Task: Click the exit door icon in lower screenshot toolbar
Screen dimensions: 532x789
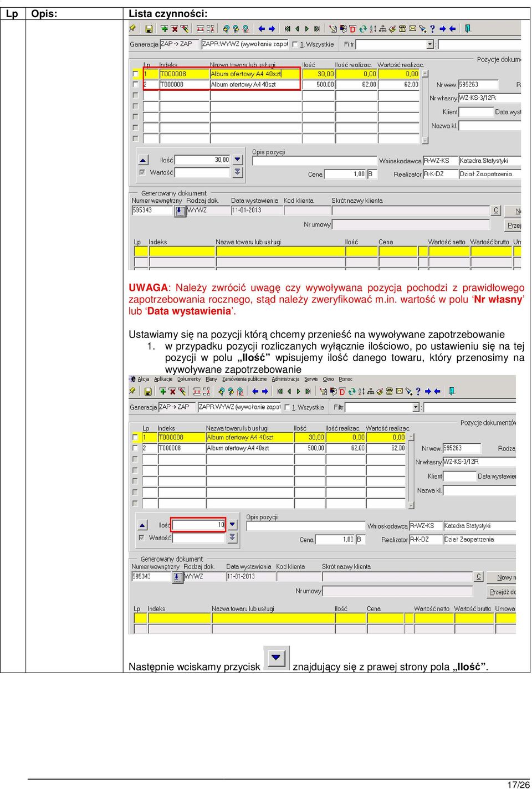Action: (452, 391)
